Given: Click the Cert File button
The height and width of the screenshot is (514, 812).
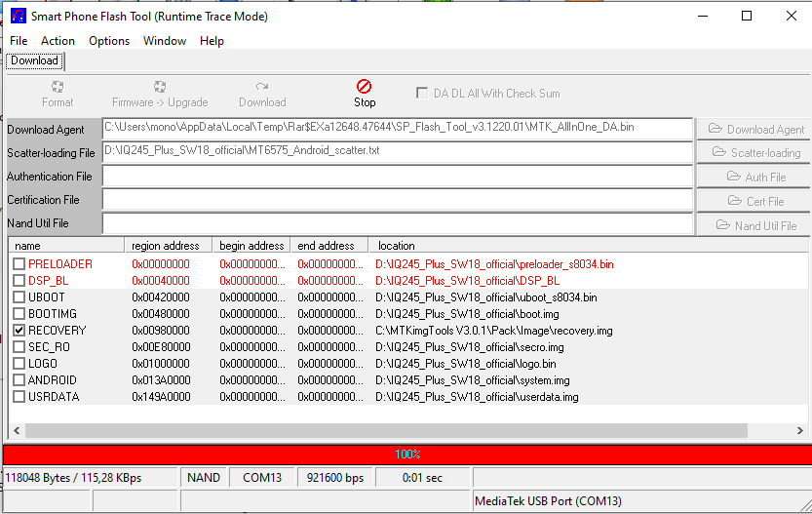Looking at the screenshot, I should point(755,201).
